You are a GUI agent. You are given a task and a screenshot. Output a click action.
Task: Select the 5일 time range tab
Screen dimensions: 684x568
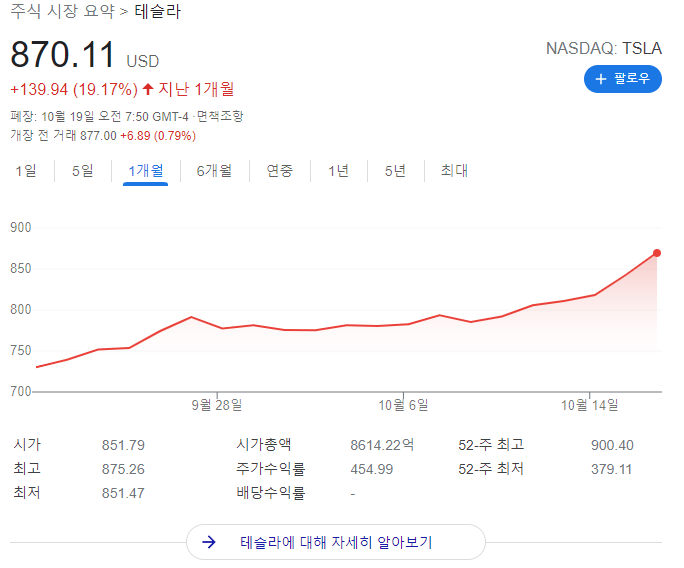[83, 171]
